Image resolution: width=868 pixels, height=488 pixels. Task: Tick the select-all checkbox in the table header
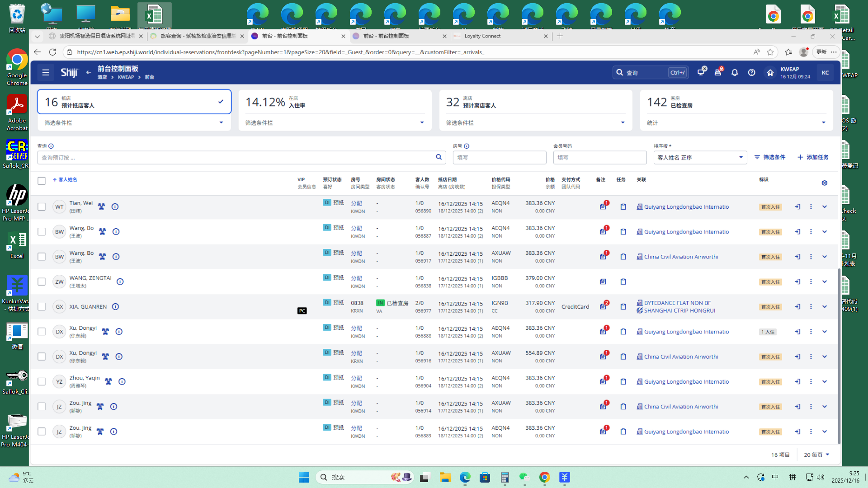click(x=42, y=181)
